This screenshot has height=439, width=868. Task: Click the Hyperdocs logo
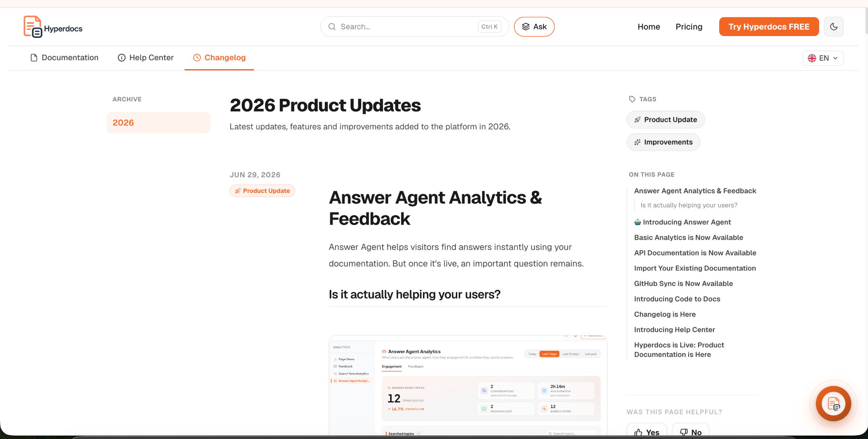tap(53, 27)
